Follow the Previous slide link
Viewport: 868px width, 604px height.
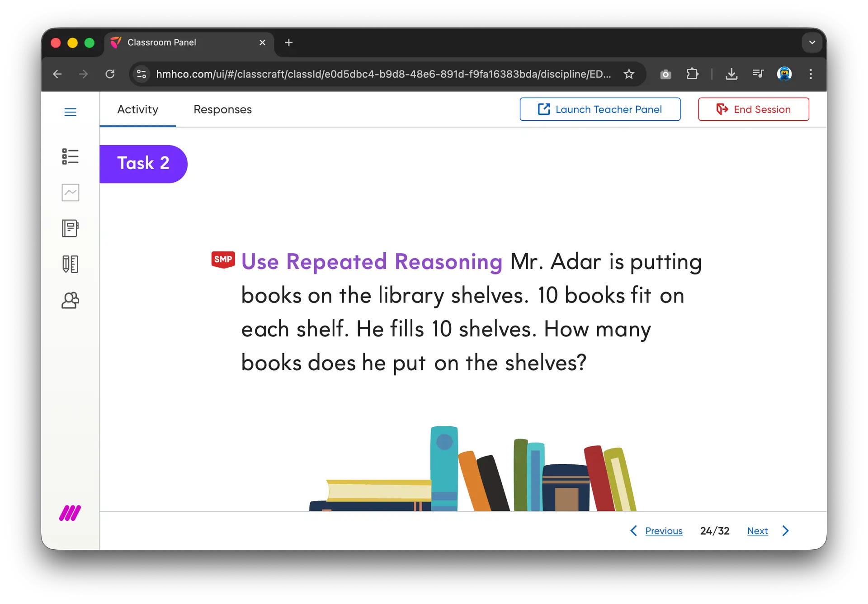[x=664, y=531]
